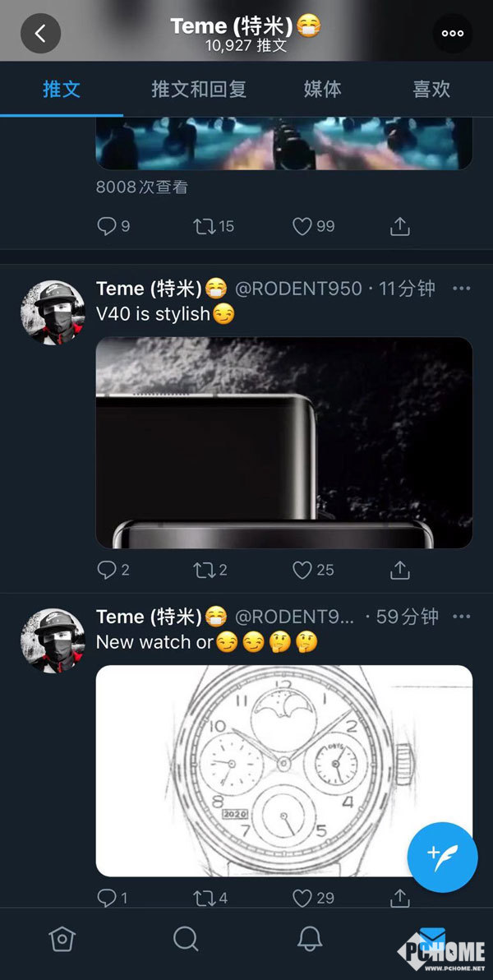Share the "V40 is stylish" tweet

tap(399, 569)
